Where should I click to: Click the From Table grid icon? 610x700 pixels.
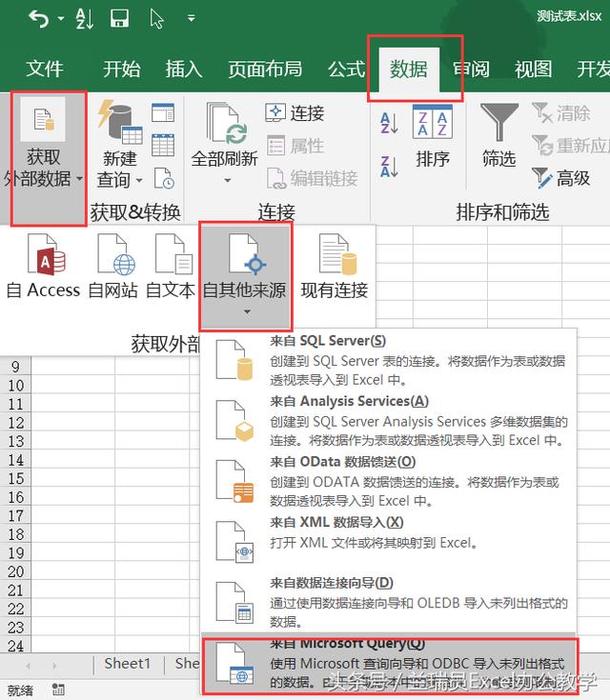(x=163, y=145)
